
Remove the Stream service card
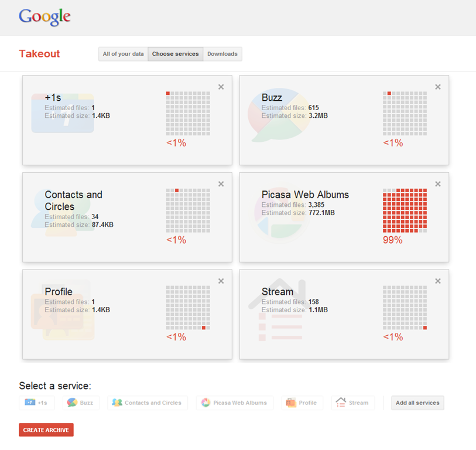tap(438, 281)
